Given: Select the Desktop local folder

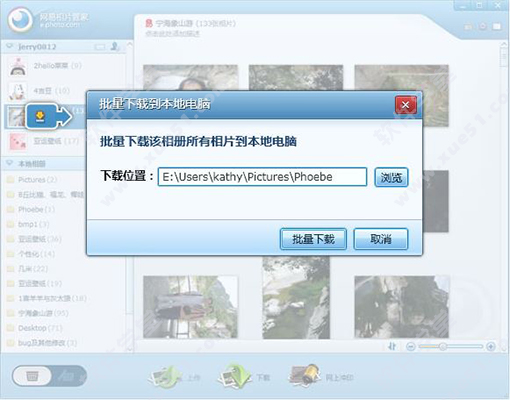Looking at the screenshot, I should pyautogui.click(x=35, y=328).
